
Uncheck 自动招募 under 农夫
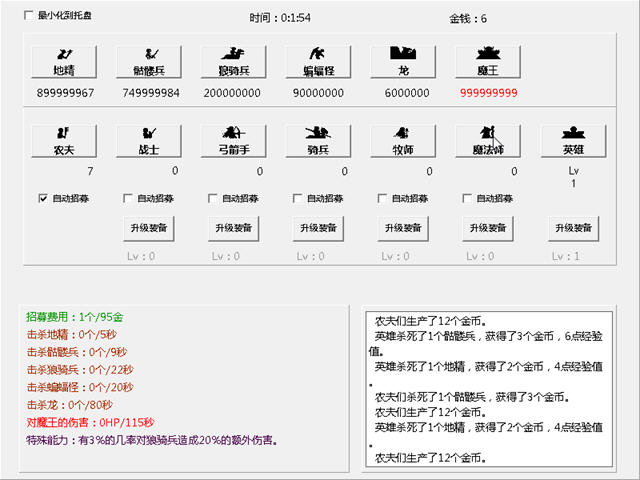pos(43,198)
